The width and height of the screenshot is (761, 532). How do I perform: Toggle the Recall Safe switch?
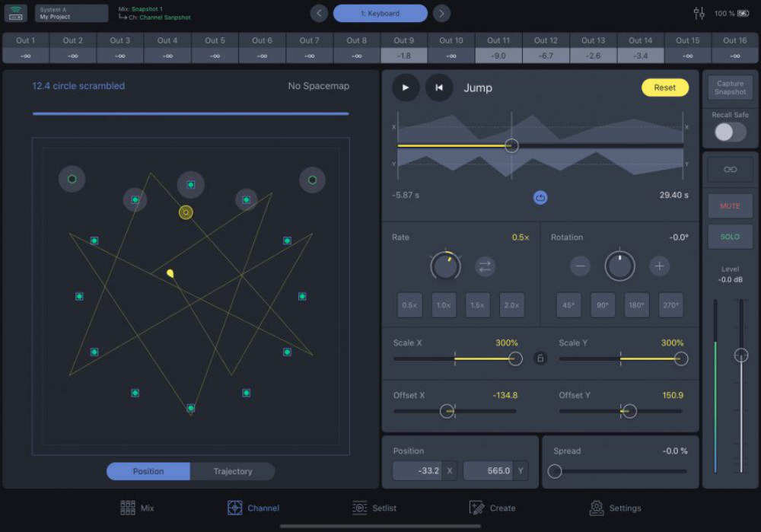[730, 132]
